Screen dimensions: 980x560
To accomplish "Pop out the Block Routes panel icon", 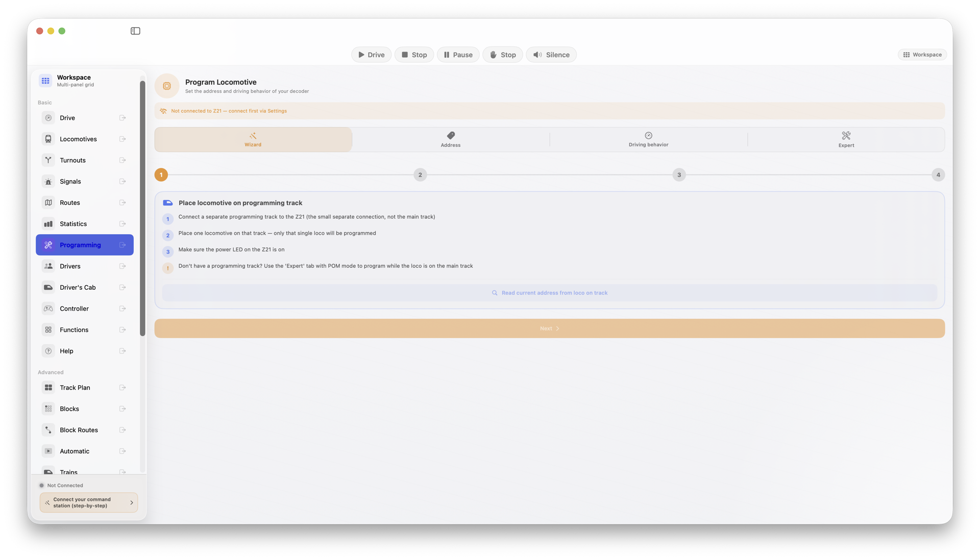I will 122,430.
